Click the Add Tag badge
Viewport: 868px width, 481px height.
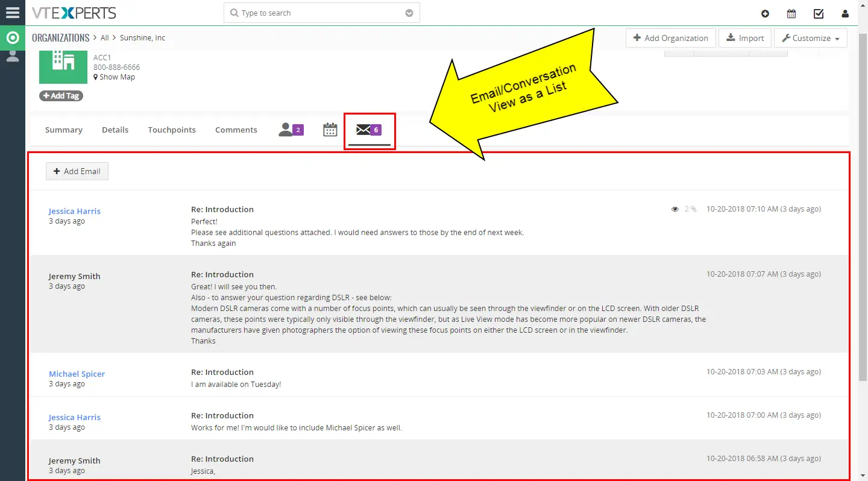(x=61, y=96)
